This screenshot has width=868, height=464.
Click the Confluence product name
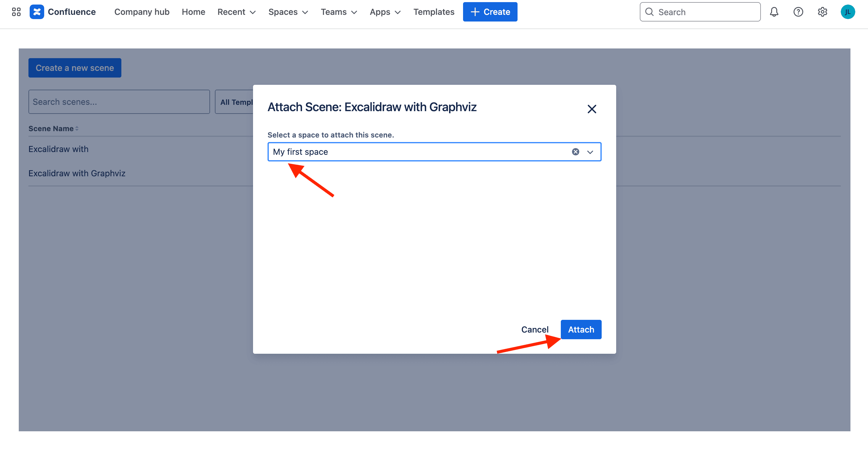point(72,12)
